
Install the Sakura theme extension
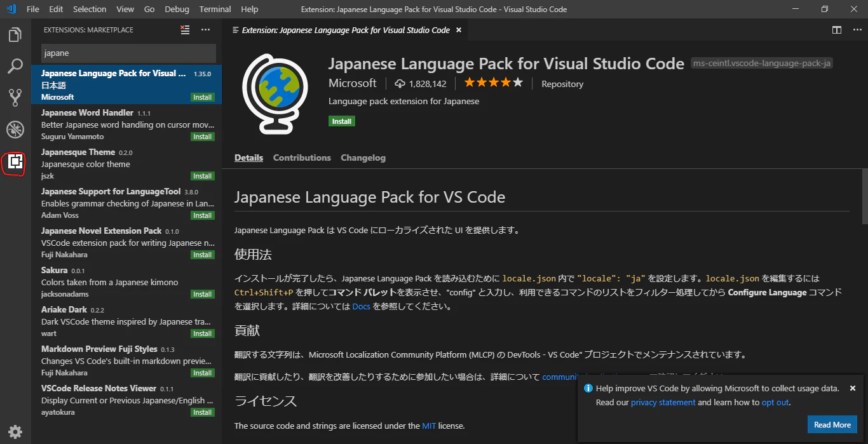[203, 294]
